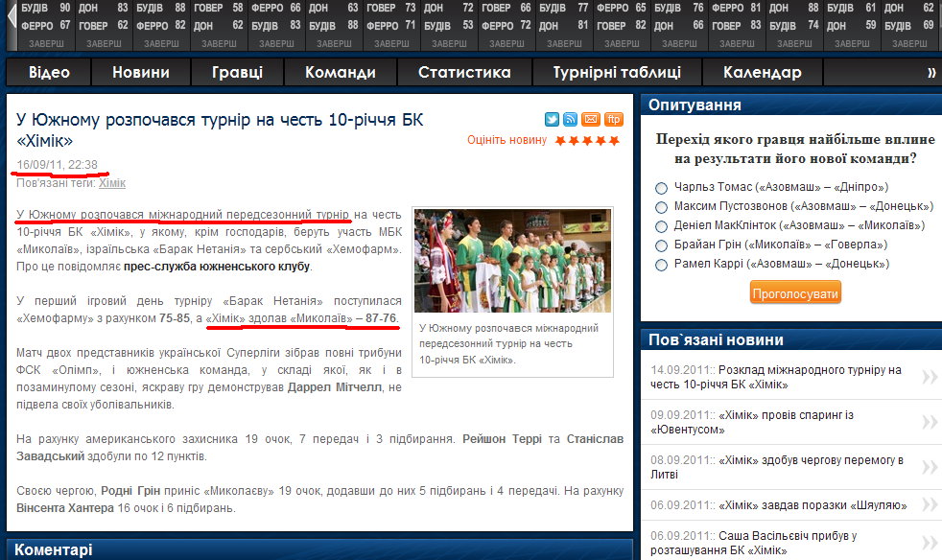Open ticker game ФЕРРО 81 ГОВЕР 83
The image size is (942, 560).
pyautogui.click(x=737, y=25)
